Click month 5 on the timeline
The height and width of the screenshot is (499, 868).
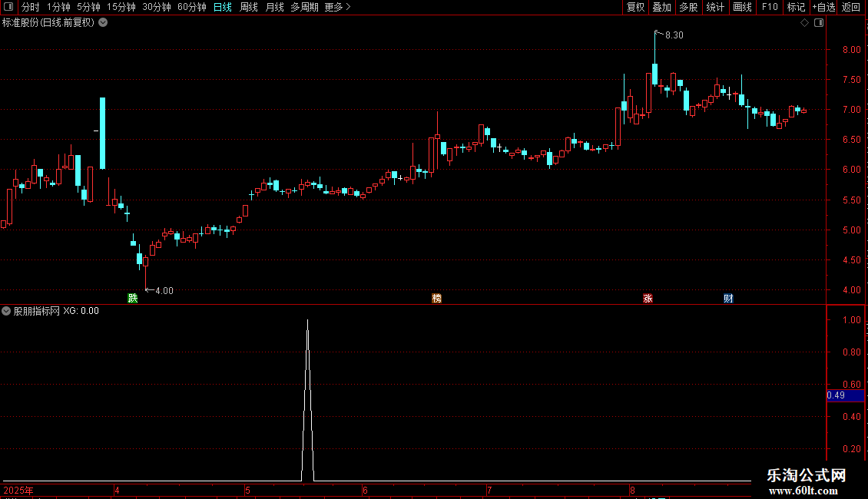pos(247,490)
